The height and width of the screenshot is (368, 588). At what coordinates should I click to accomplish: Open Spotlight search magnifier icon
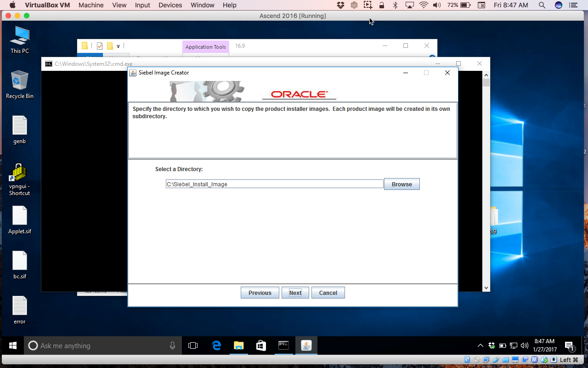(x=542, y=5)
